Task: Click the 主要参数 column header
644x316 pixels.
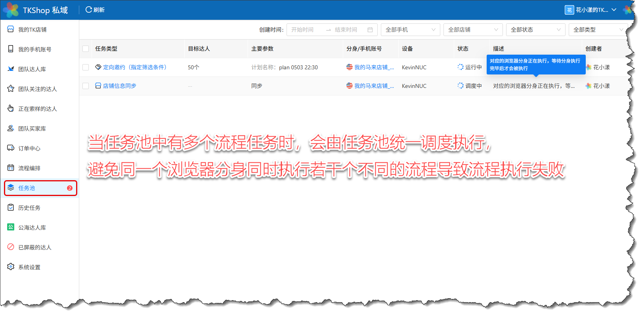Action: pos(262,49)
